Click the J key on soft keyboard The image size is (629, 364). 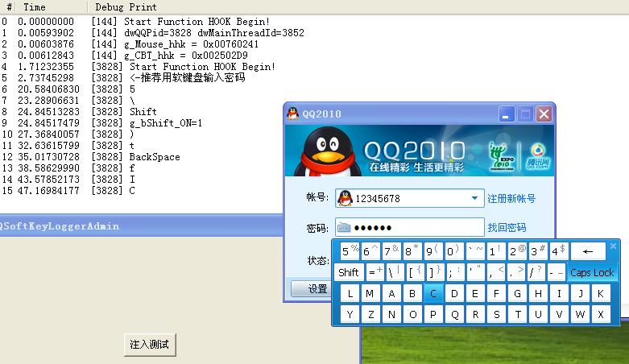(580, 293)
